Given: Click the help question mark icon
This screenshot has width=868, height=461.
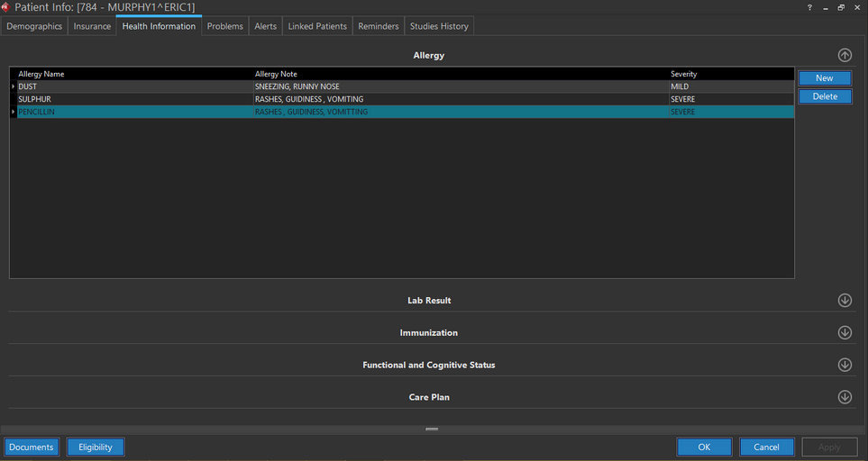Looking at the screenshot, I should 809,7.
